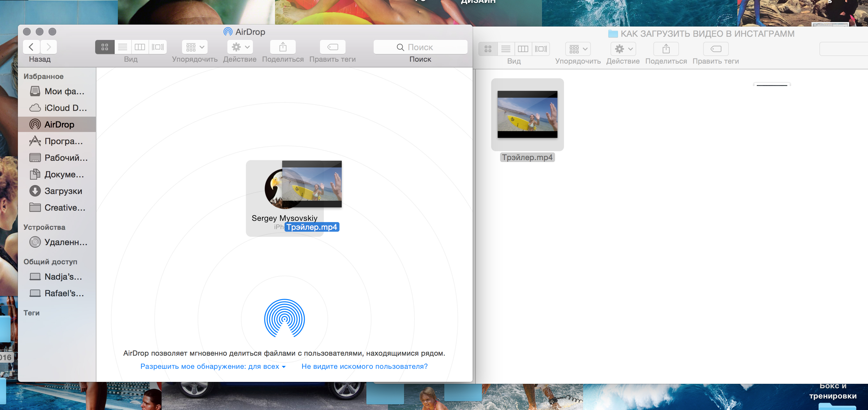Open Документы in the sidebar
This screenshot has height=410, width=868.
tap(57, 174)
